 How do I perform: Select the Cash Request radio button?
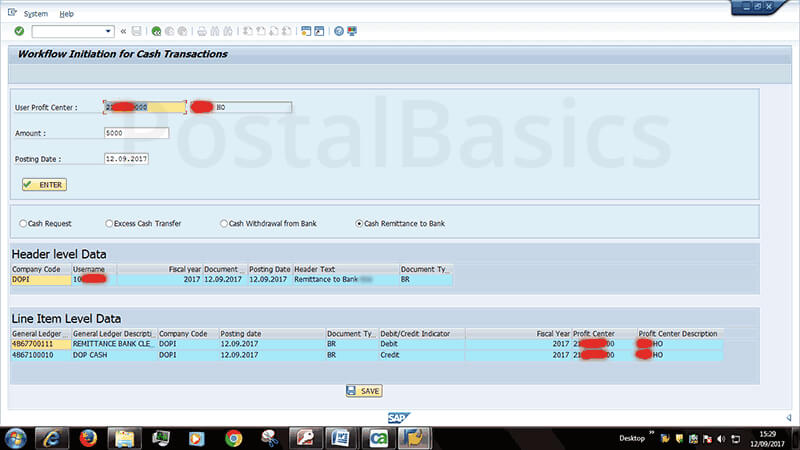(x=23, y=223)
